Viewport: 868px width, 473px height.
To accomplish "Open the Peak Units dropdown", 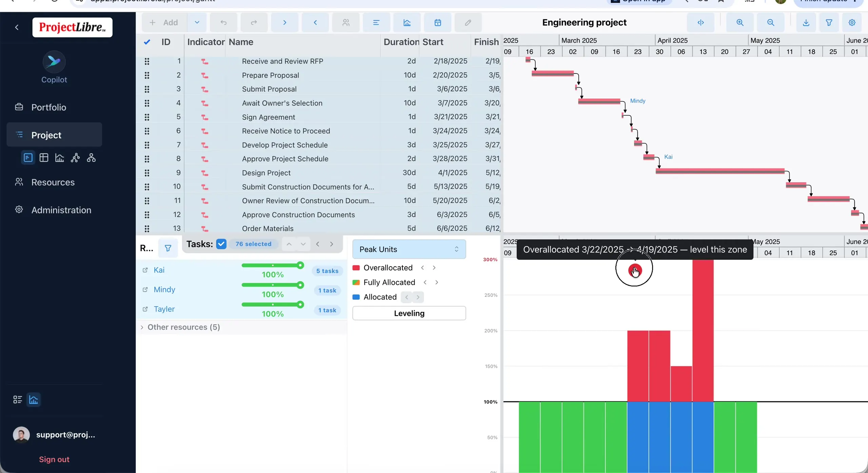I will [x=409, y=249].
